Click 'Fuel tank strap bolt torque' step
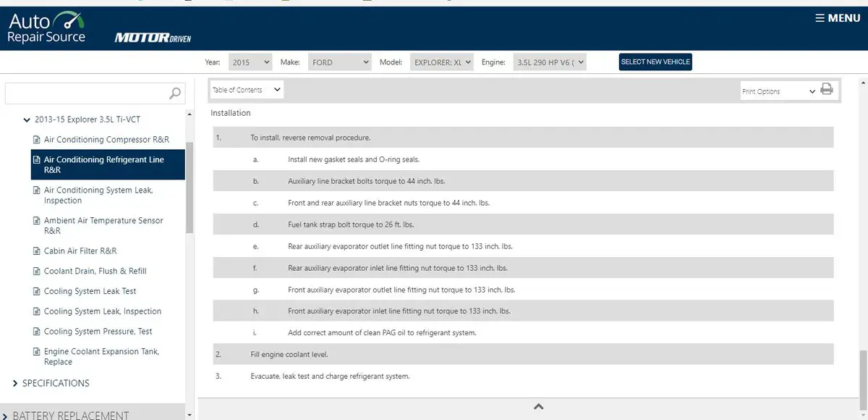This screenshot has width=868, height=420. click(351, 224)
